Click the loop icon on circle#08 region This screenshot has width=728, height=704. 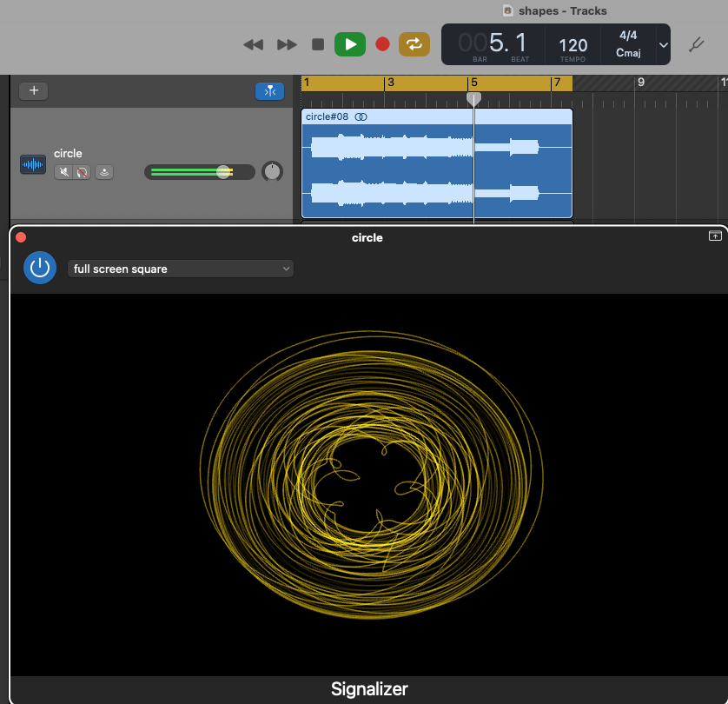tap(361, 117)
